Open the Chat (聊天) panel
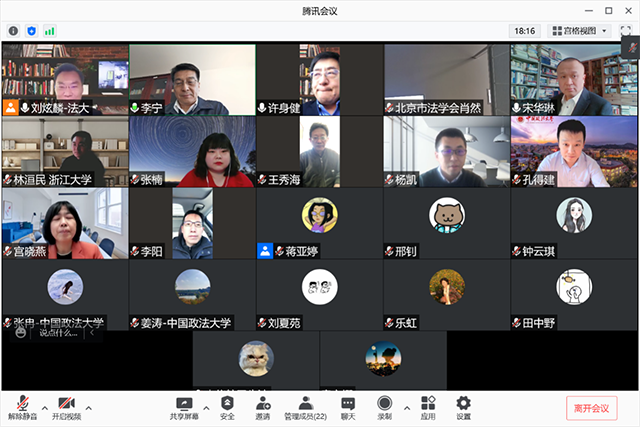 (x=347, y=407)
